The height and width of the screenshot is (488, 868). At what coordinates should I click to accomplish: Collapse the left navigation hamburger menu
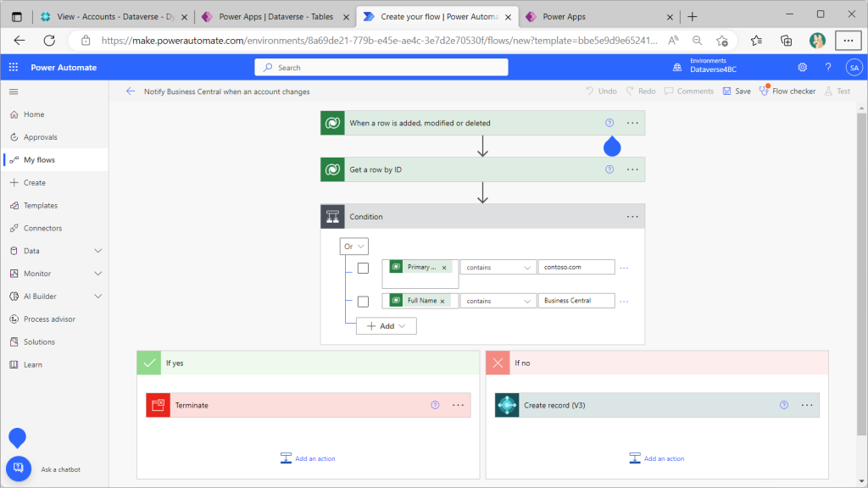tap(14, 91)
